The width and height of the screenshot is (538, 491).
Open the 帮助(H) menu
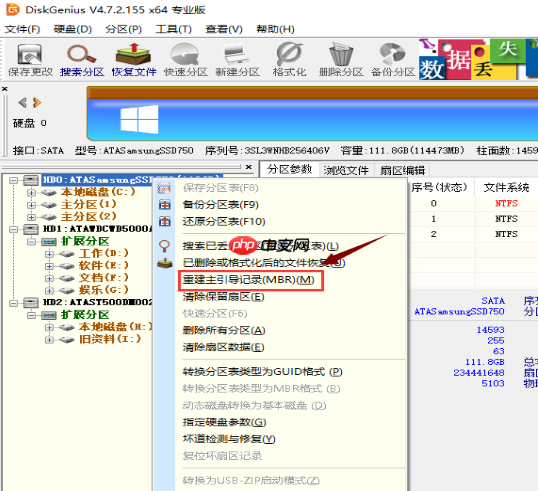[276, 29]
